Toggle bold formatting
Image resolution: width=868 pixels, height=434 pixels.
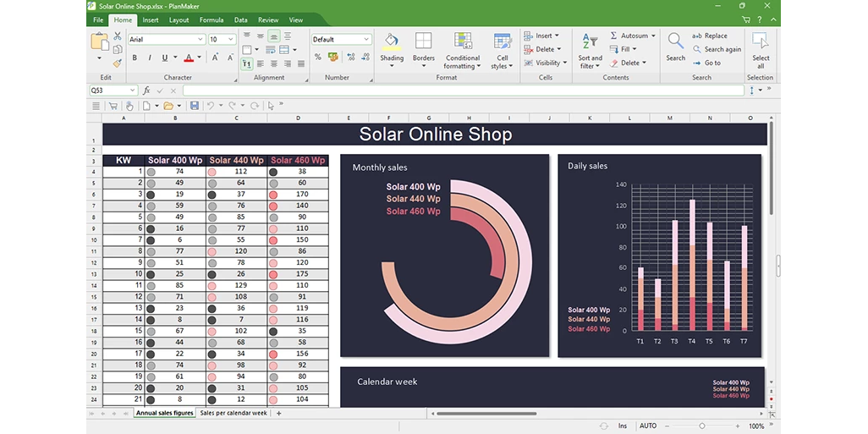[134, 58]
